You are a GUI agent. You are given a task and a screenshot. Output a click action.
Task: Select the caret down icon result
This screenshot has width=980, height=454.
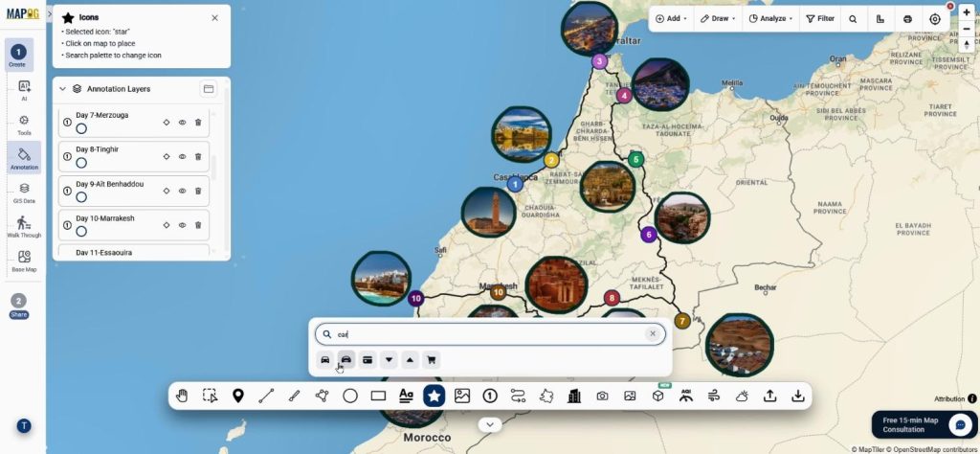point(389,359)
